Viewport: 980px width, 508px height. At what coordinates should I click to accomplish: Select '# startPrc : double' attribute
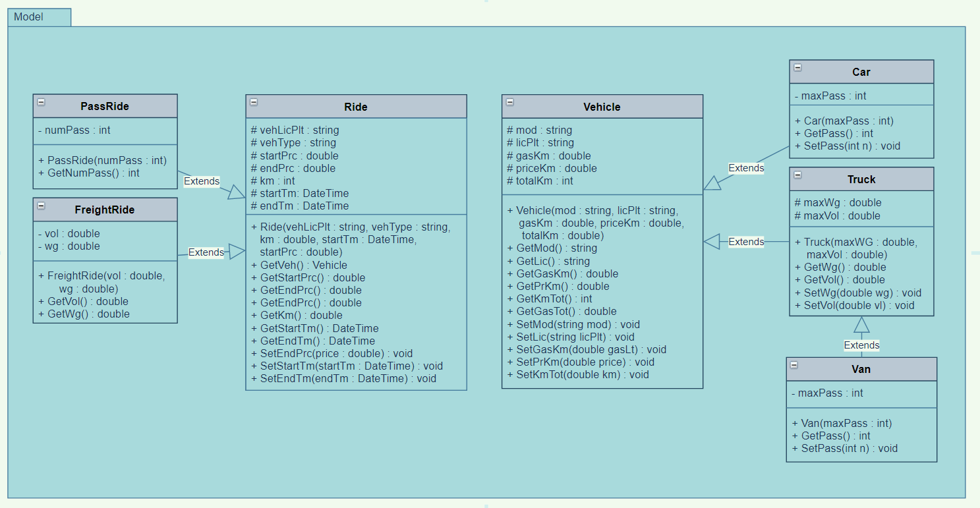(295, 155)
